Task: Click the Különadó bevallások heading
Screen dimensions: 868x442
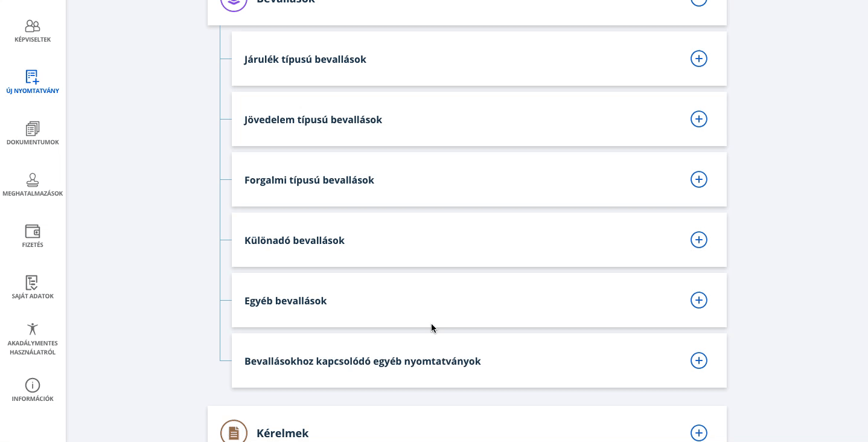Action: tap(295, 240)
